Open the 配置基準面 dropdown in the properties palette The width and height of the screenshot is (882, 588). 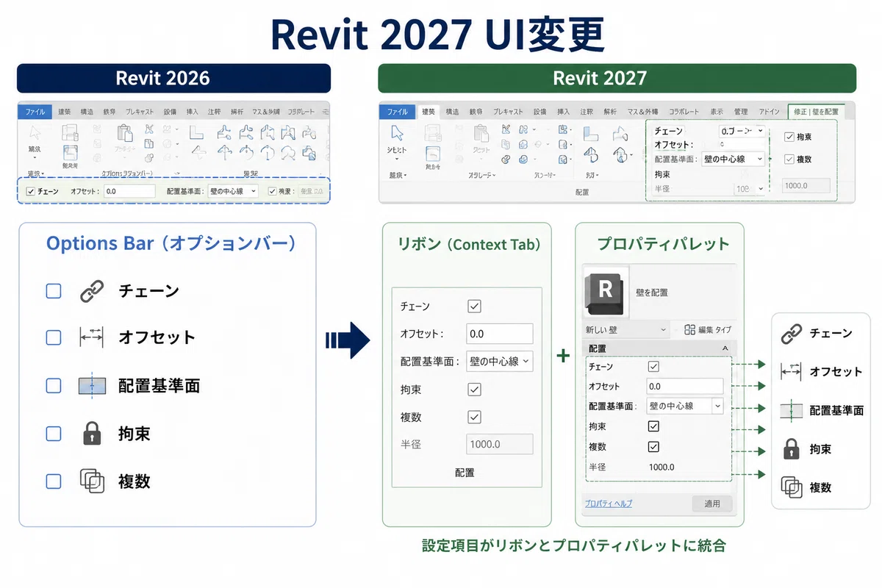click(x=685, y=406)
